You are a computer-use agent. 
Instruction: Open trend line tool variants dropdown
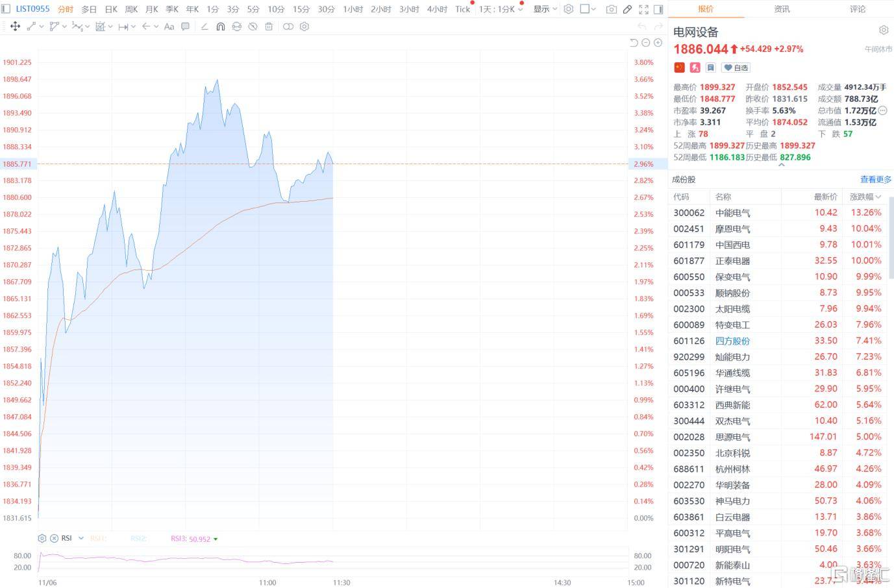[x=42, y=27]
